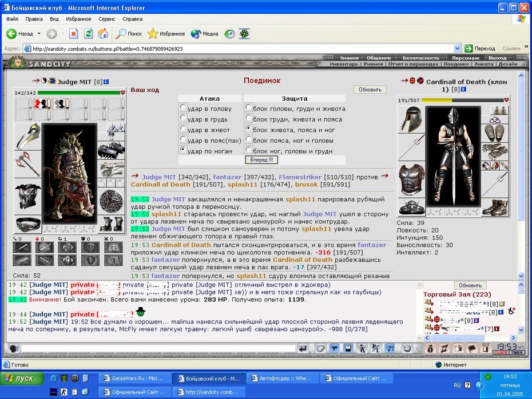Image resolution: width=532 pixels, height=399 pixels.
Task: Open the Инвентарь game tab
Action: pyautogui.click(x=343, y=63)
